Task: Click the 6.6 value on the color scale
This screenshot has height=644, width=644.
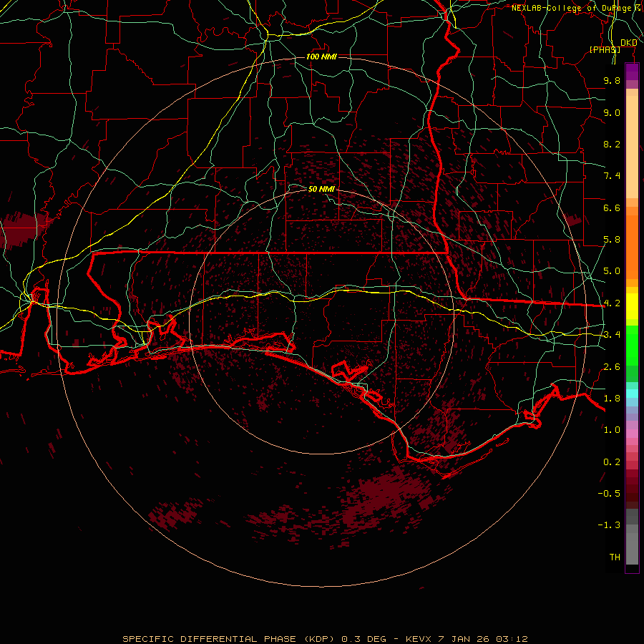Action: pyautogui.click(x=612, y=208)
